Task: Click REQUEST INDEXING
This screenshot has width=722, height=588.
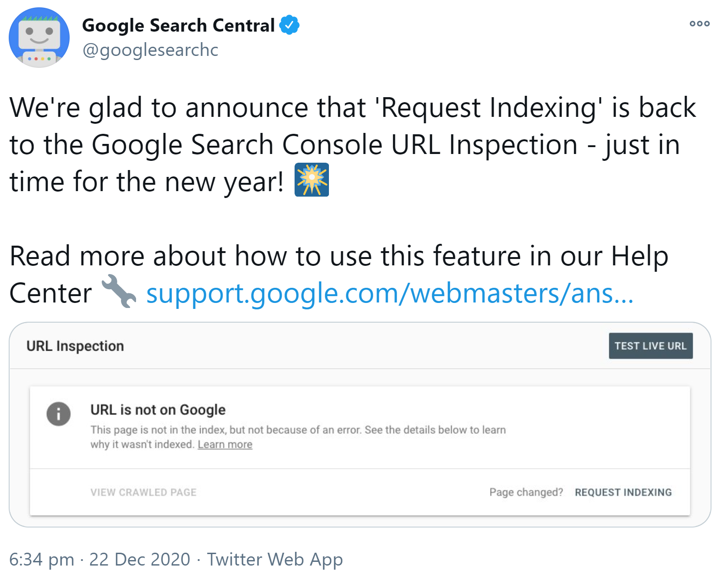Action: (624, 492)
